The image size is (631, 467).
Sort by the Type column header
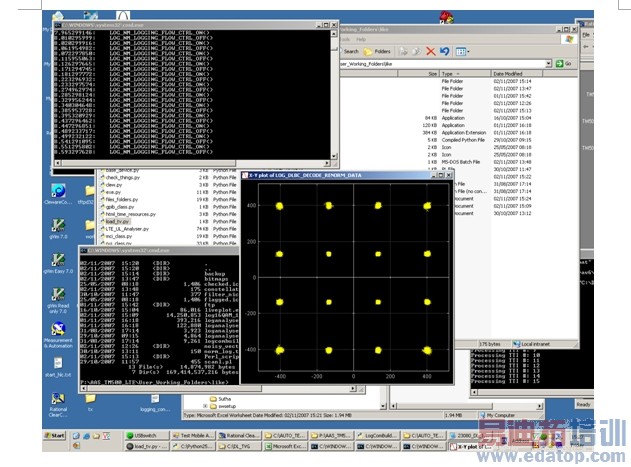pos(465,74)
